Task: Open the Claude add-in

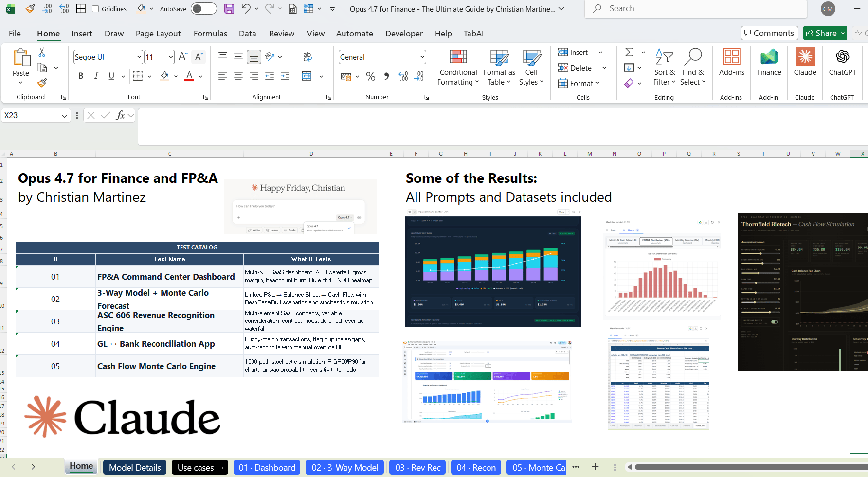Action: [805, 62]
